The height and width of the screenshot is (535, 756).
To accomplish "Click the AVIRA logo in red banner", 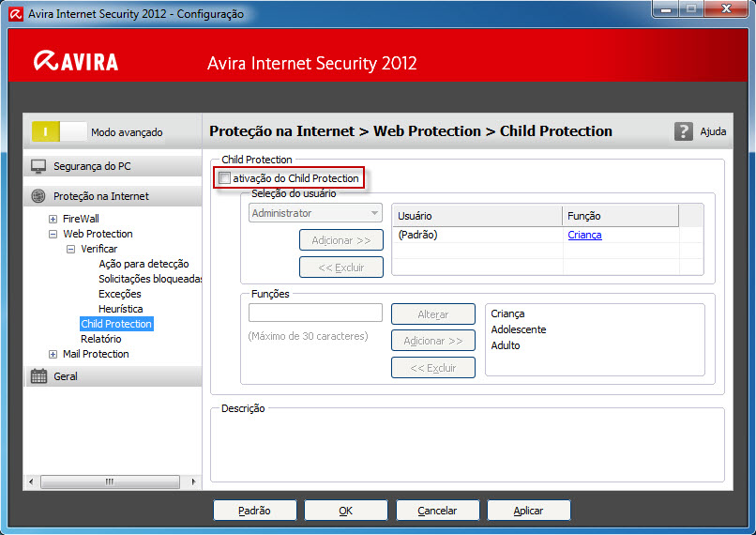I will (x=76, y=61).
